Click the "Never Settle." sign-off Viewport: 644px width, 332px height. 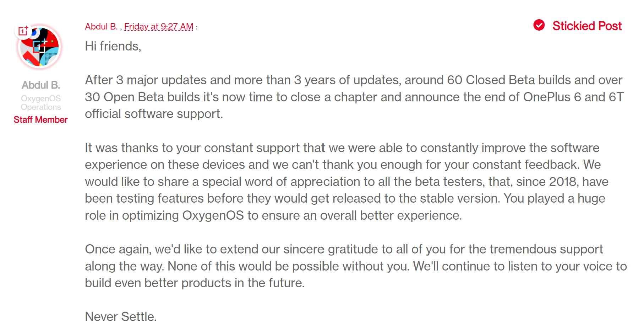click(x=121, y=317)
